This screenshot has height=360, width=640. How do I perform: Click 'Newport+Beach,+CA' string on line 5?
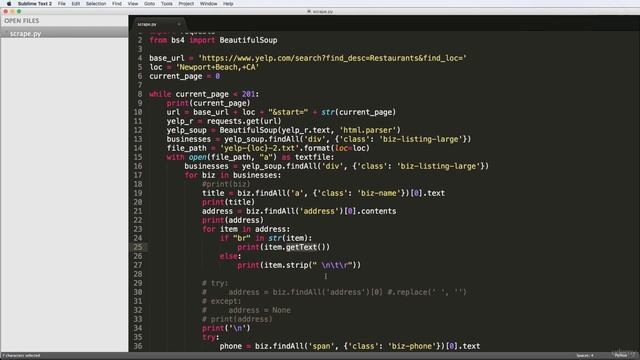click(218, 67)
